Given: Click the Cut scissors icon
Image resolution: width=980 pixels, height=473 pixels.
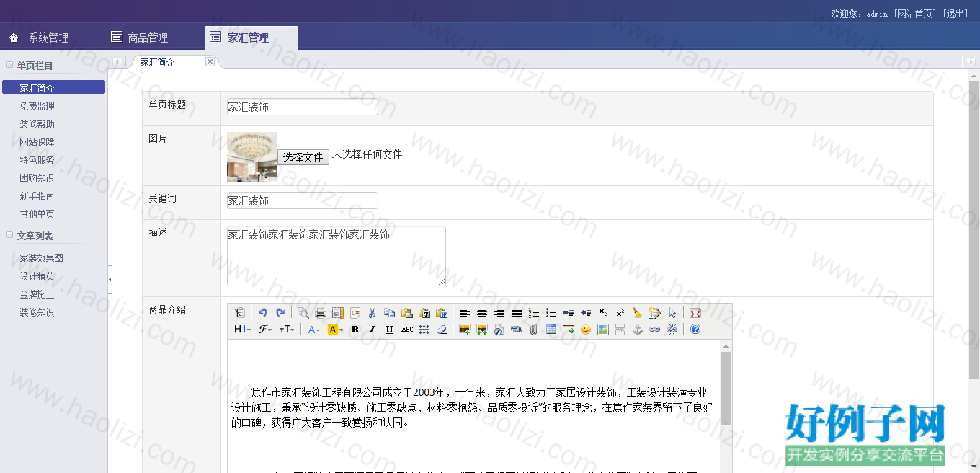Looking at the screenshot, I should click(373, 313).
